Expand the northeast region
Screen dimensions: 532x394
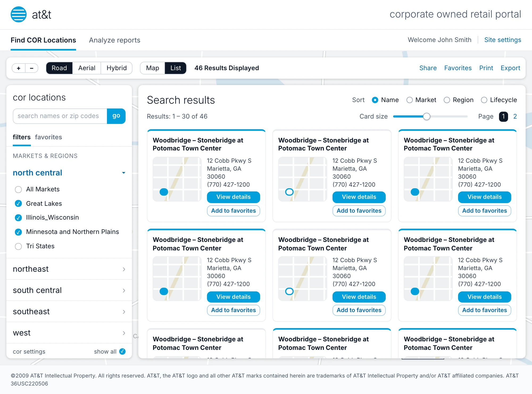[x=69, y=269]
